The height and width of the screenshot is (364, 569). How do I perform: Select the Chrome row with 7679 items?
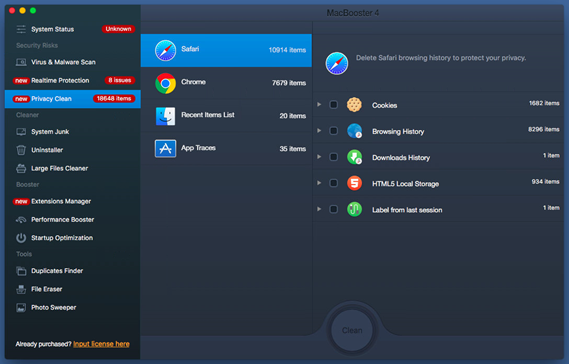click(226, 83)
